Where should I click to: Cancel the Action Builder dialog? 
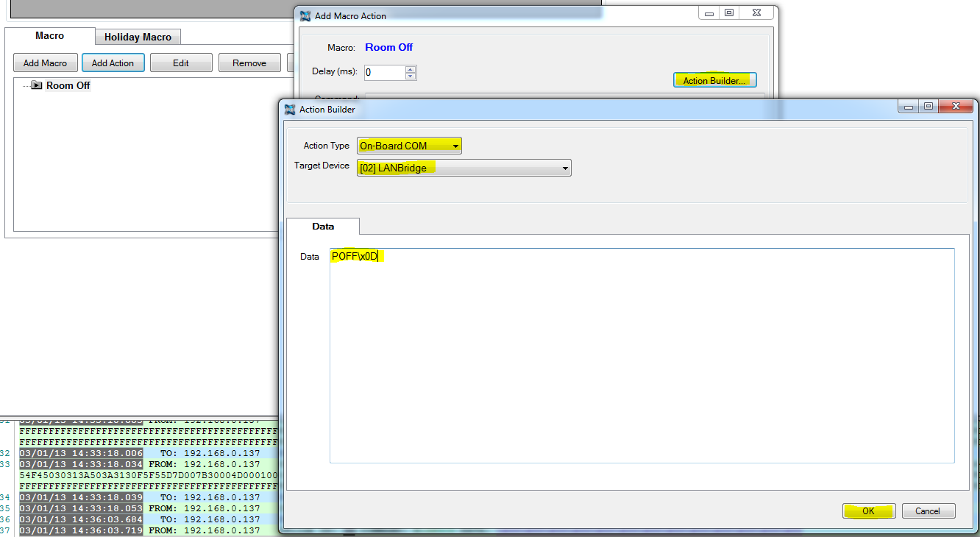[x=928, y=511]
